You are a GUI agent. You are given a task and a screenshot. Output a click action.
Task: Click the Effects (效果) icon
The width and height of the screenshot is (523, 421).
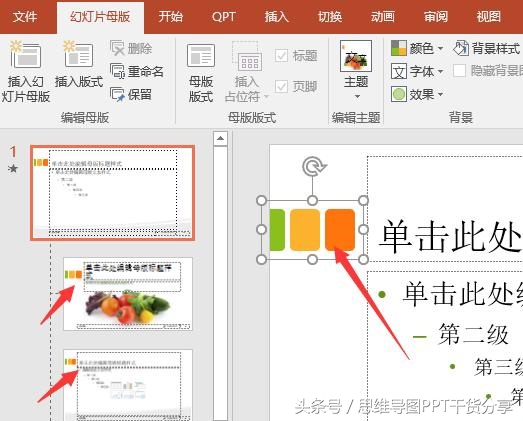tap(399, 94)
